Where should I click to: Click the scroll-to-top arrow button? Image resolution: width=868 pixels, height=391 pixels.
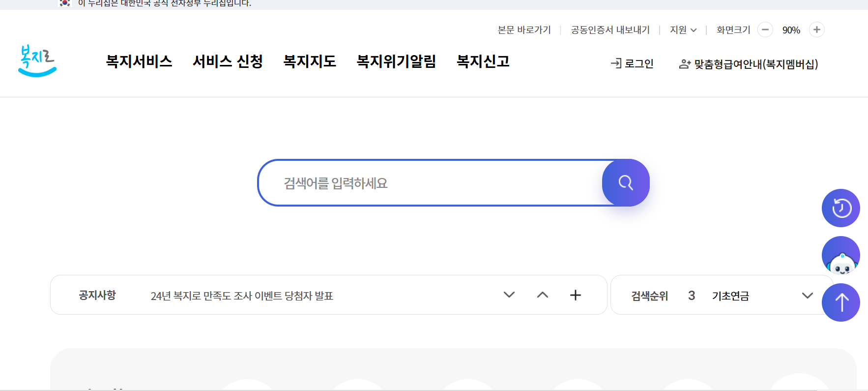click(x=841, y=302)
